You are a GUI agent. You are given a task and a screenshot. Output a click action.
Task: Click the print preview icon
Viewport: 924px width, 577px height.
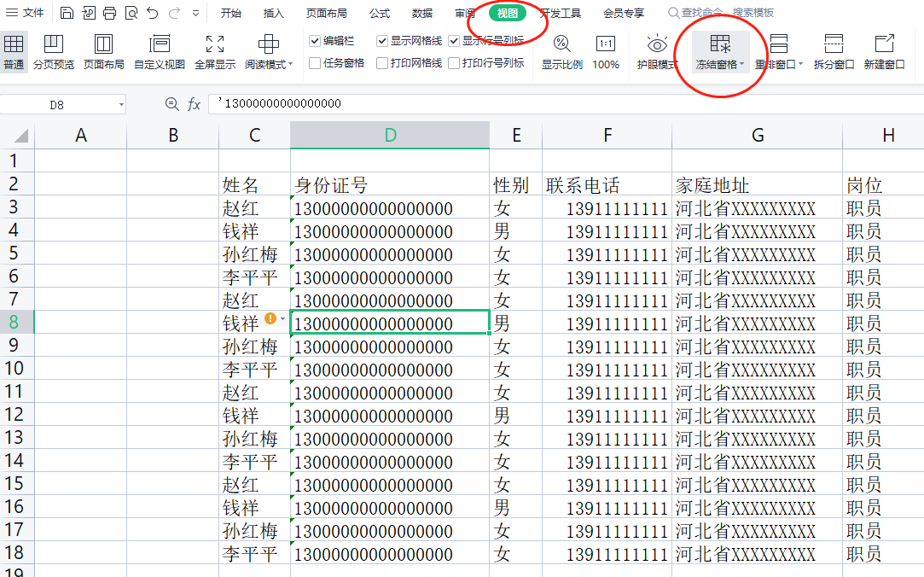pos(131,13)
